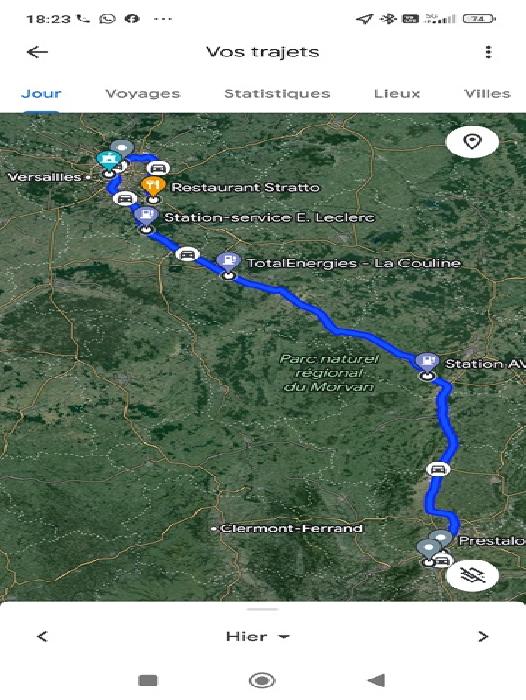Go to previous day with left chevron
This screenshot has height=700, width=526.
42,636
